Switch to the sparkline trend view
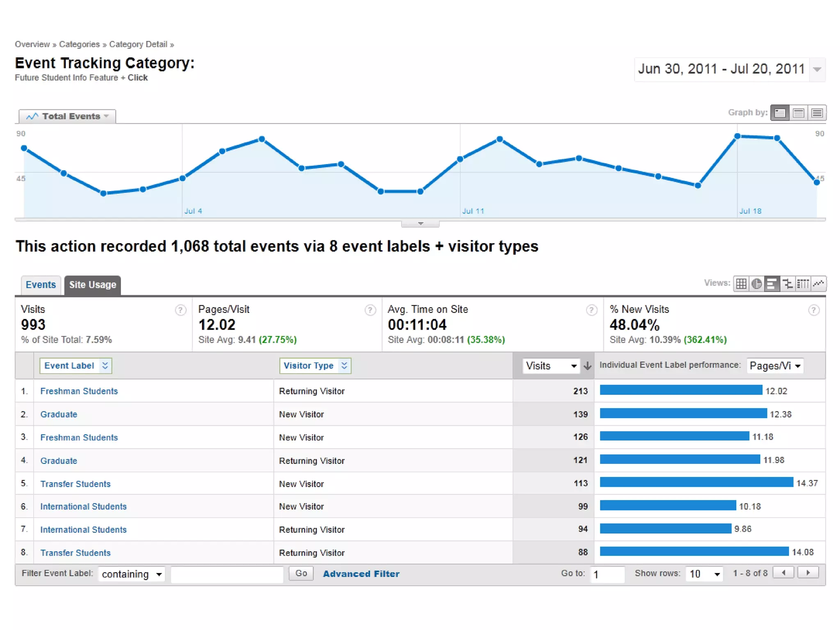Screen dimensions: 840x630 pyautogui.click(x=818, y=284)
